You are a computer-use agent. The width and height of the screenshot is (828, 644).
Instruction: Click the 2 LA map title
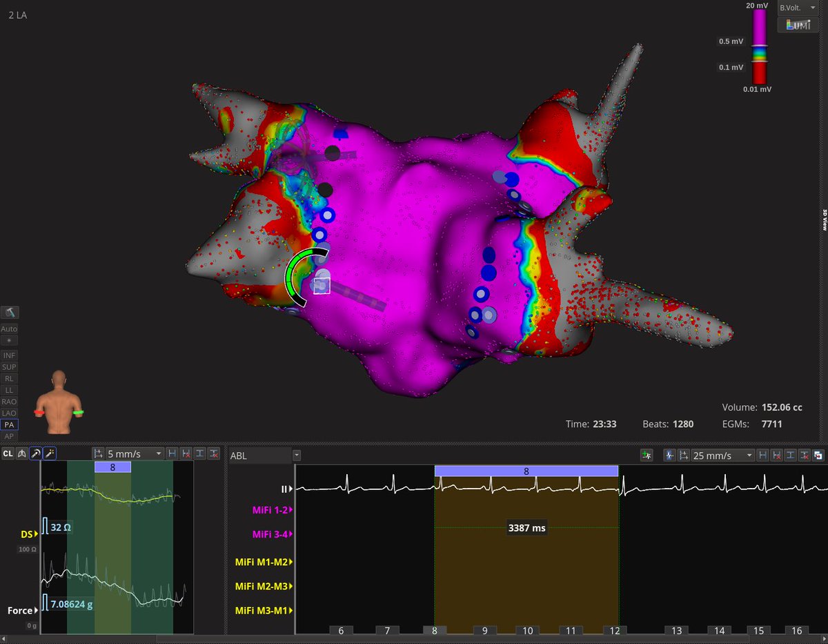click(x=19, y=14)
